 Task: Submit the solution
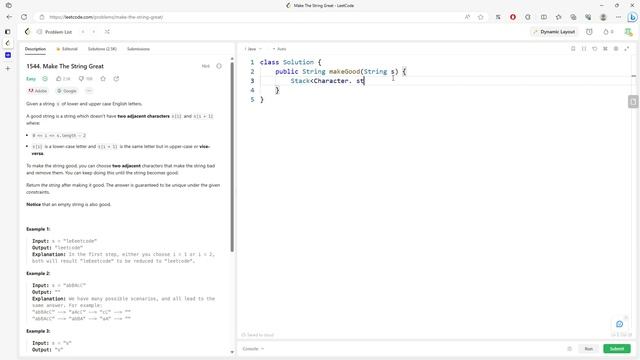click(x=617, y=349)
